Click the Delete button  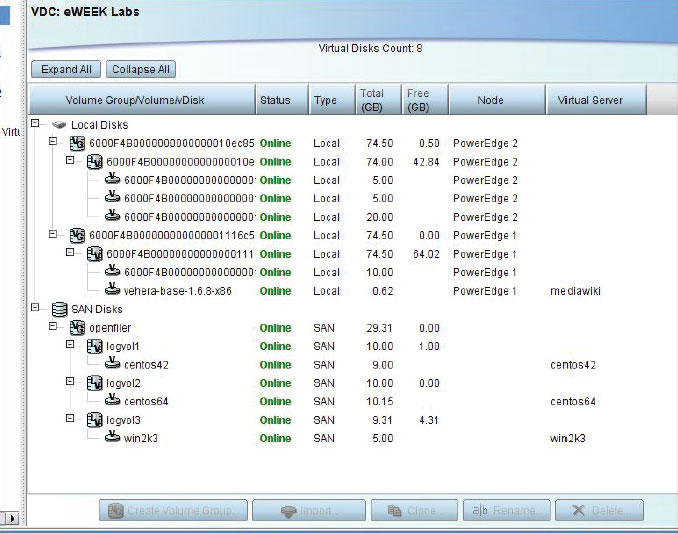point(599,511)
